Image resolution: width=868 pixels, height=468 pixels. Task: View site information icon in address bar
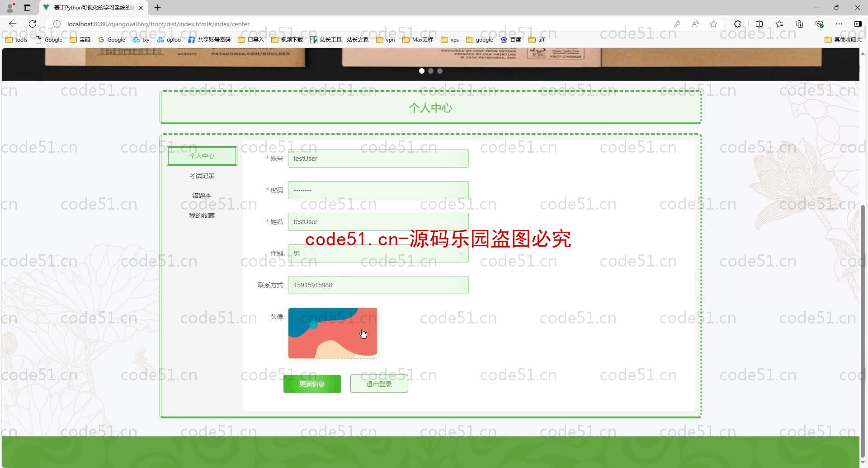tap(57, 24)
